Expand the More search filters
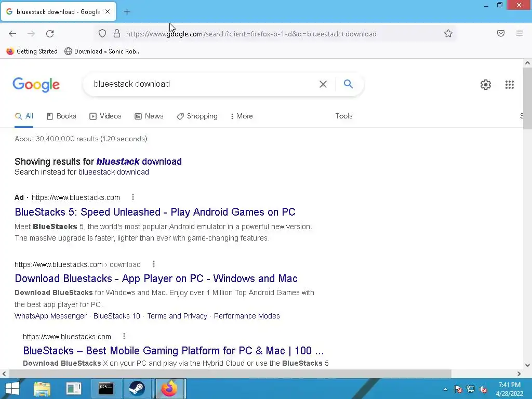 [242, 116]
